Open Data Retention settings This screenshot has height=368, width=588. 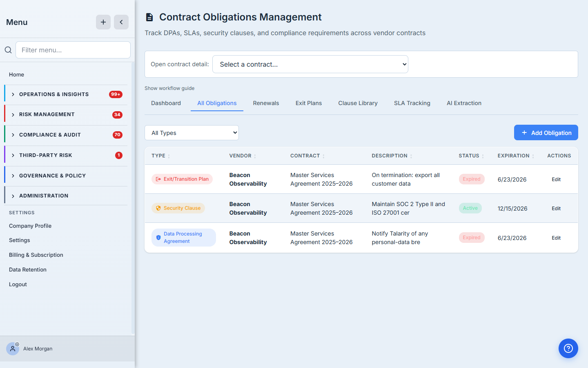click(x=28, y=269)
